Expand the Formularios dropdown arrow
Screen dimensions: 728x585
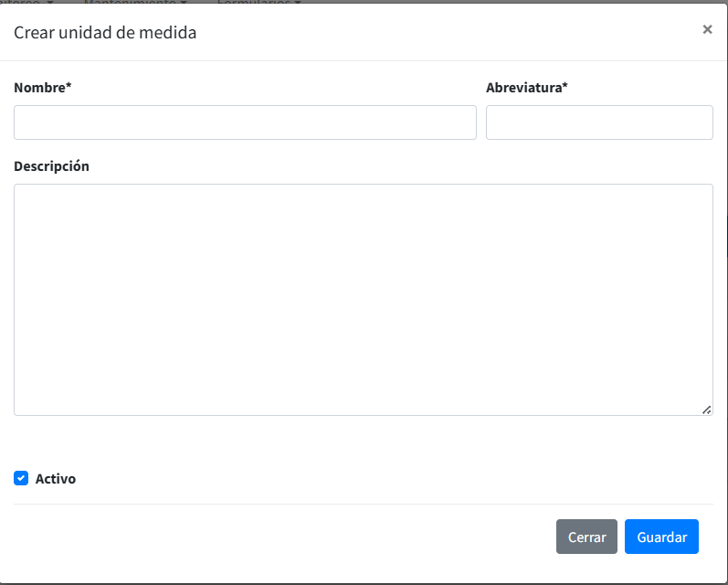(x=298, y=3)
